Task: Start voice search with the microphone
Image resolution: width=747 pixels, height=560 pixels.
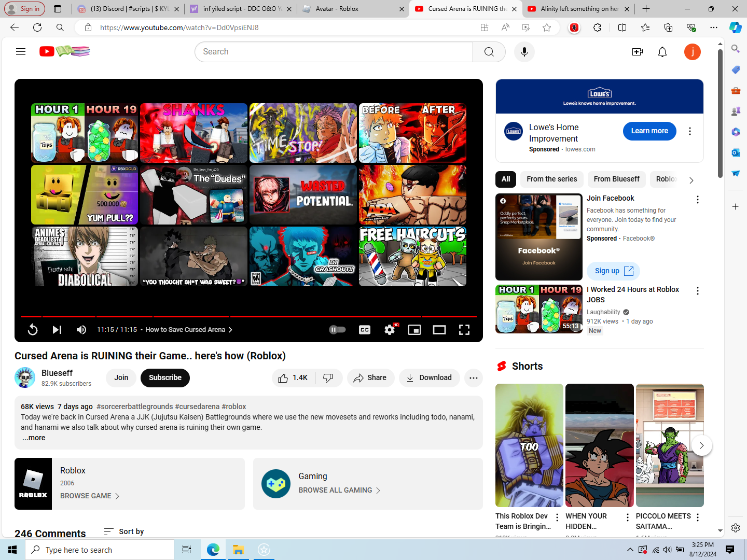Action: click(x=524, y=52)
